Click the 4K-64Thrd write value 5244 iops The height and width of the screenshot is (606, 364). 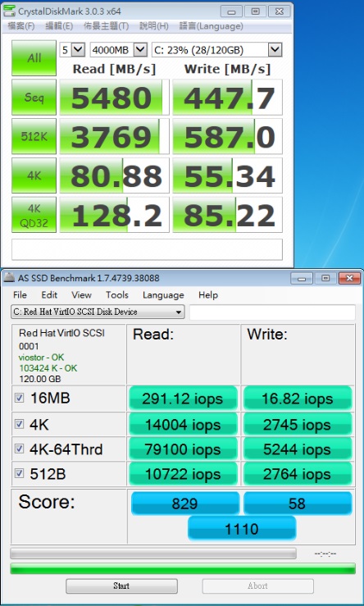pos(298,449)
